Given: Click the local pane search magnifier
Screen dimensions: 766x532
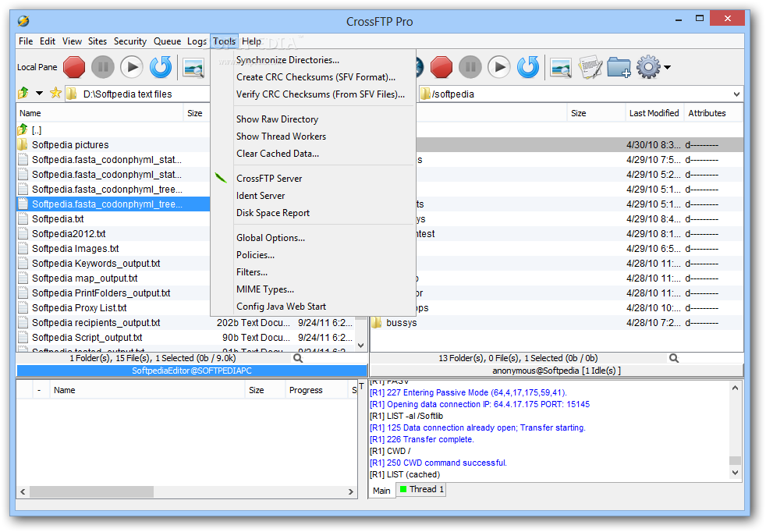Looking at the screenshot, I should (x=297, y=358).
